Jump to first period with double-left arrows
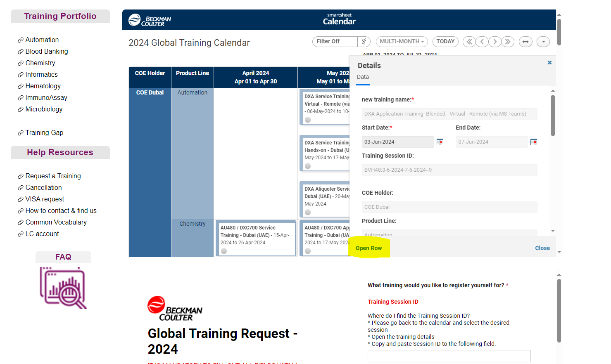Image resolution: width=611 pixels, height=364 pixels. (x=469, y=42)
